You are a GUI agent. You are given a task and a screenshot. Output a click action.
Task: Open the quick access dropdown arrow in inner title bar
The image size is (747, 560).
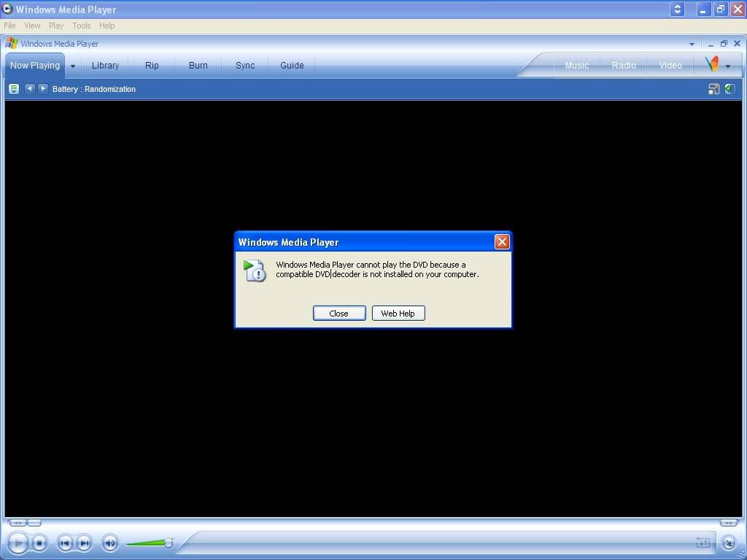tap(692, 44)
